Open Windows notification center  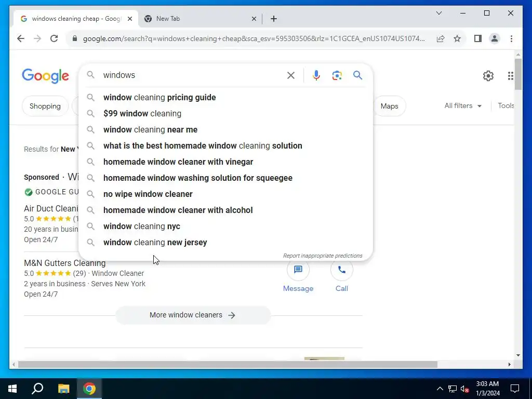515,389
